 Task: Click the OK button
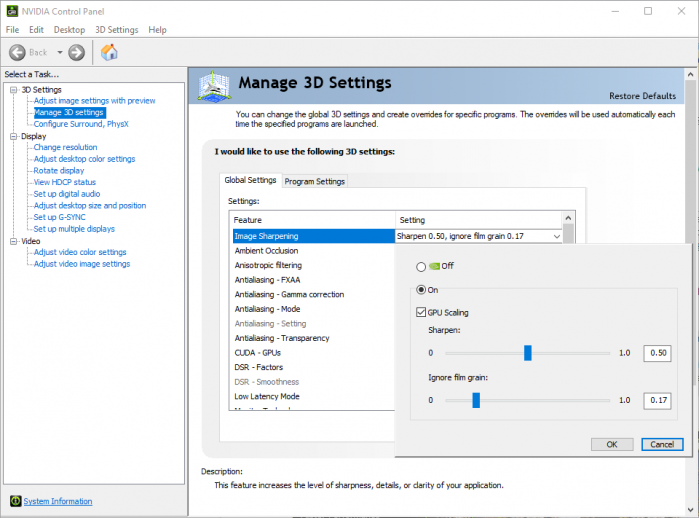tap(611, 444)
